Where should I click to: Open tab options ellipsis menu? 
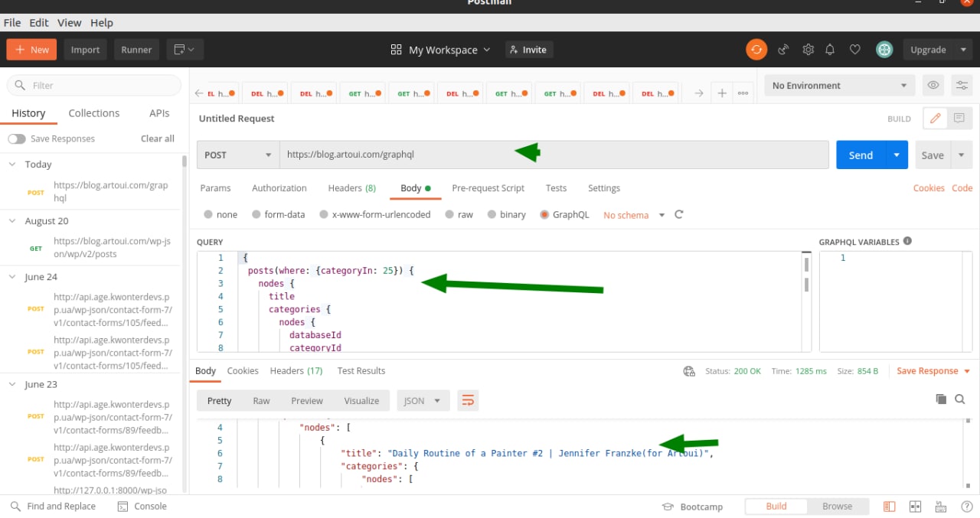743,93
